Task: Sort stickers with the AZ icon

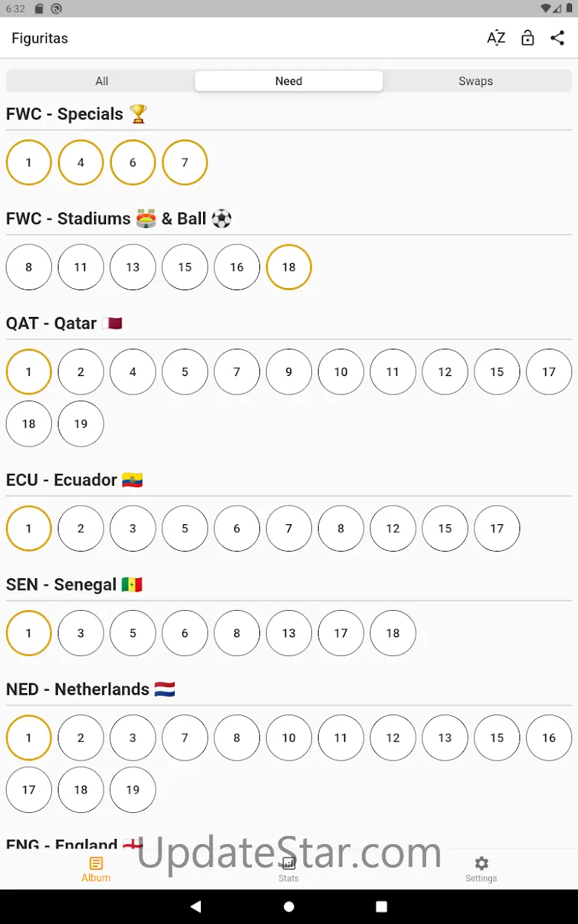Action: tap(496, 38)
